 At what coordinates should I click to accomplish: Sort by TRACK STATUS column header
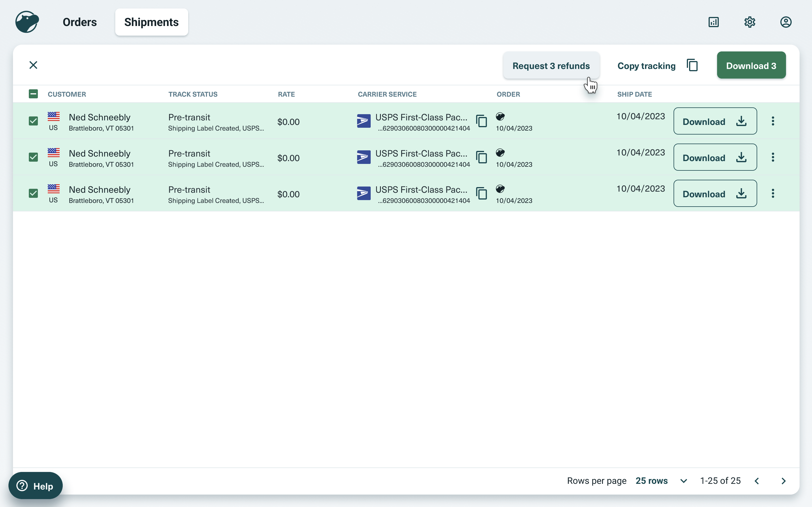(193, 94)
